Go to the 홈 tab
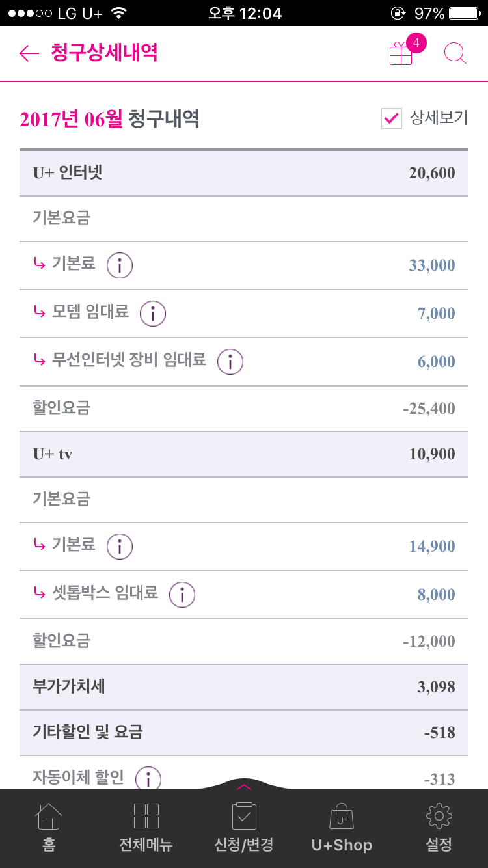 pos(49,827)
